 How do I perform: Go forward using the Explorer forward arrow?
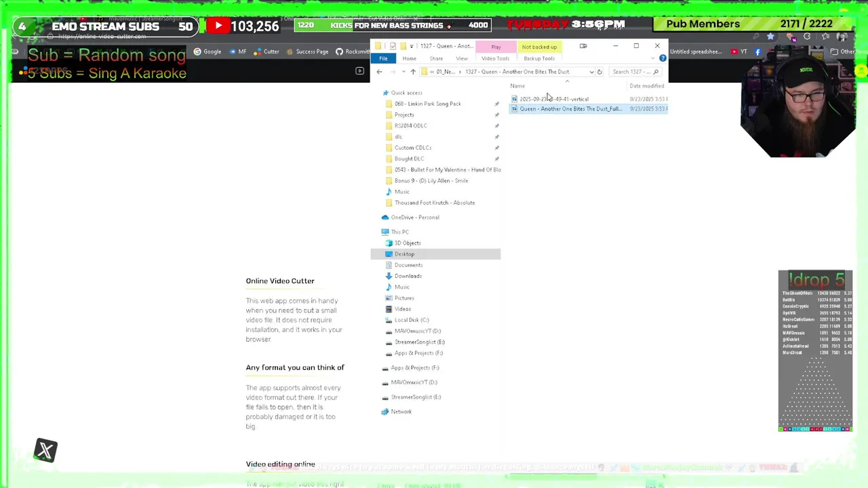click(x=393, y=72)
